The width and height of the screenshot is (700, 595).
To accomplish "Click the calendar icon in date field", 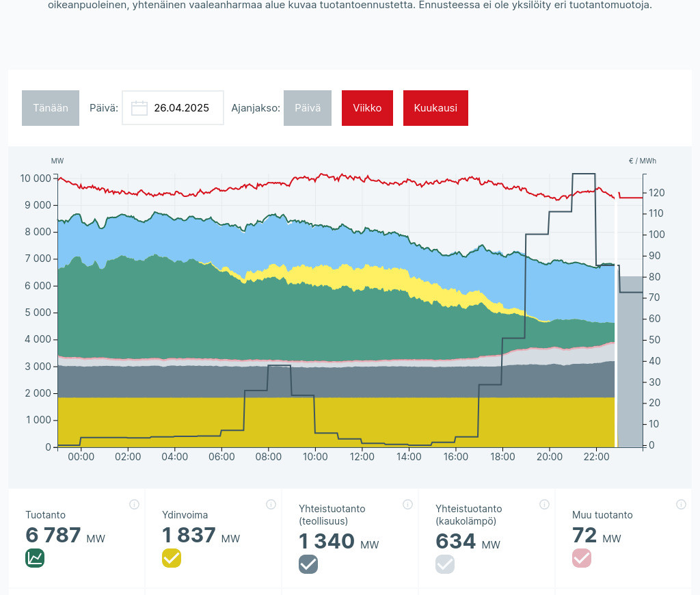I will pyautogui.click(x=139, y=108).
